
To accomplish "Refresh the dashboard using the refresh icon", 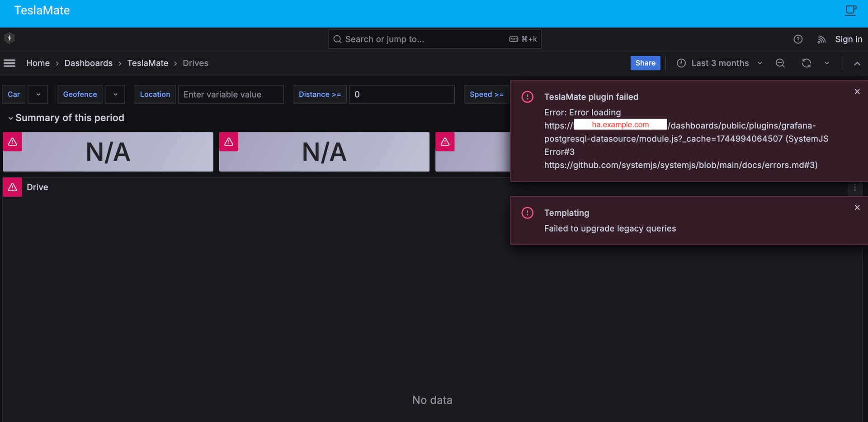I will [807, 63].
